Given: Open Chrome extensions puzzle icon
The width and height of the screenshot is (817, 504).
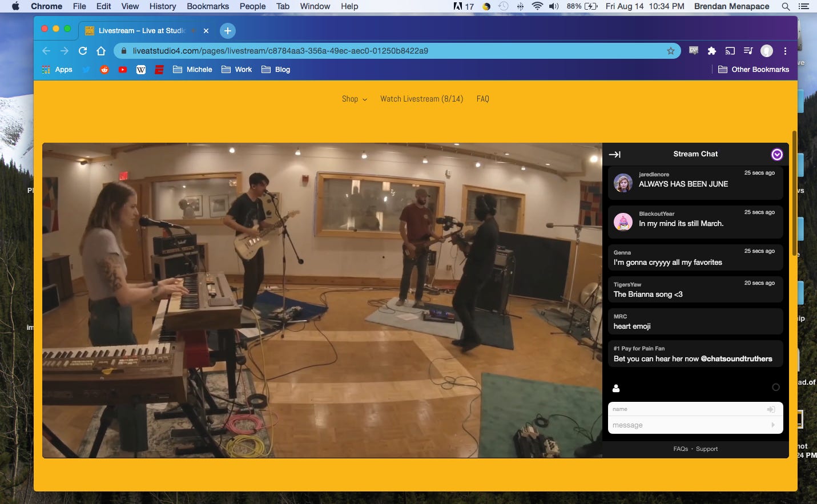Looking at the screenshot, I should pos(712,51).
